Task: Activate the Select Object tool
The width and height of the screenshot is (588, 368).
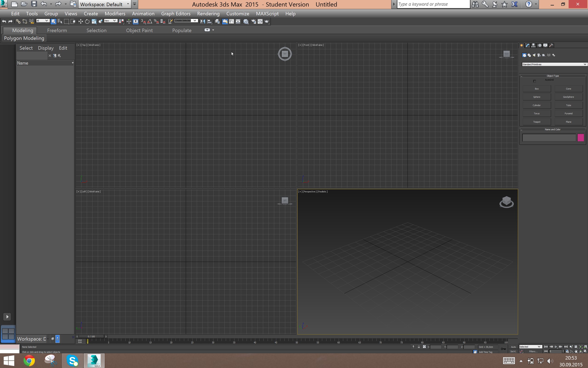Action: point(53,21)
